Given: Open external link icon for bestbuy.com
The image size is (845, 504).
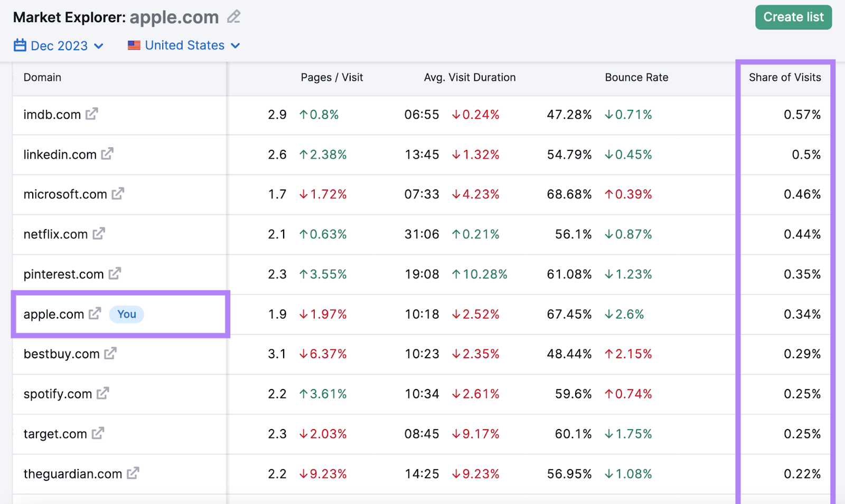Looking at the screenshot, I should click(110, 353).
